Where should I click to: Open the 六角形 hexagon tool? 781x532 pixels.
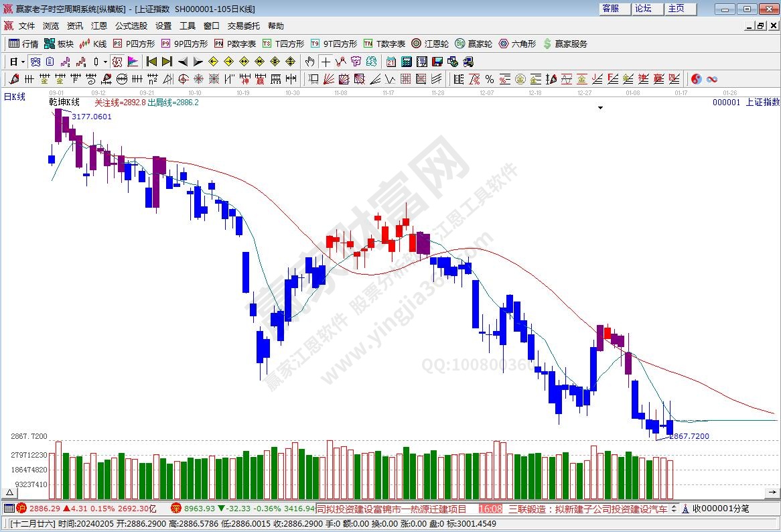(517, 44)
